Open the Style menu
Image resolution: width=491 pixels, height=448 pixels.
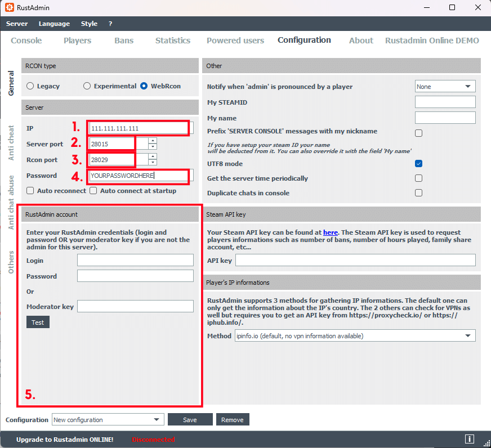[89, 24]
